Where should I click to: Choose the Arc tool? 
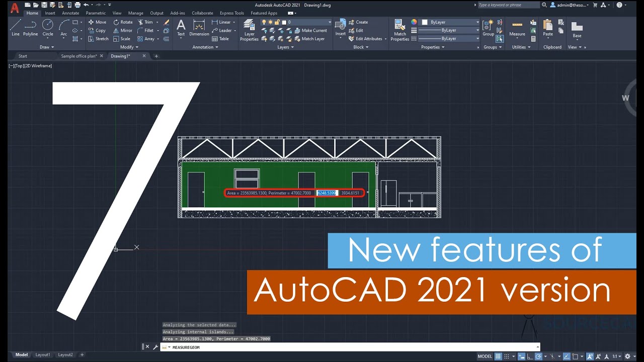(x=64, y=27)
